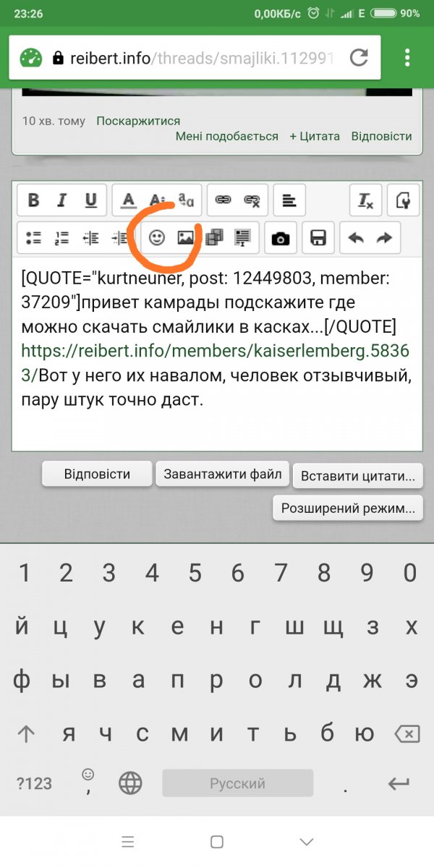434x868 pixels.
Task: Submit the reply with the Відповісти button
Action: click(x=97, y=475)
